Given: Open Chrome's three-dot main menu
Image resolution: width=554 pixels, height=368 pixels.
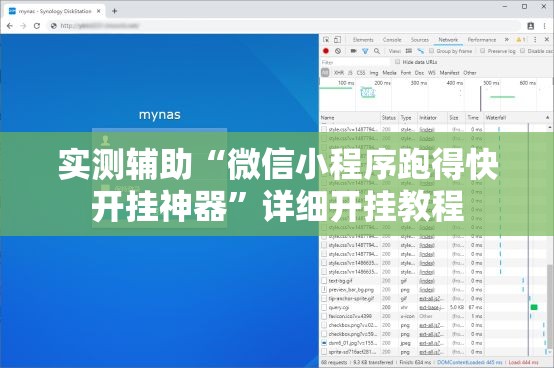Looking at the screenshot, I should 544,26.
